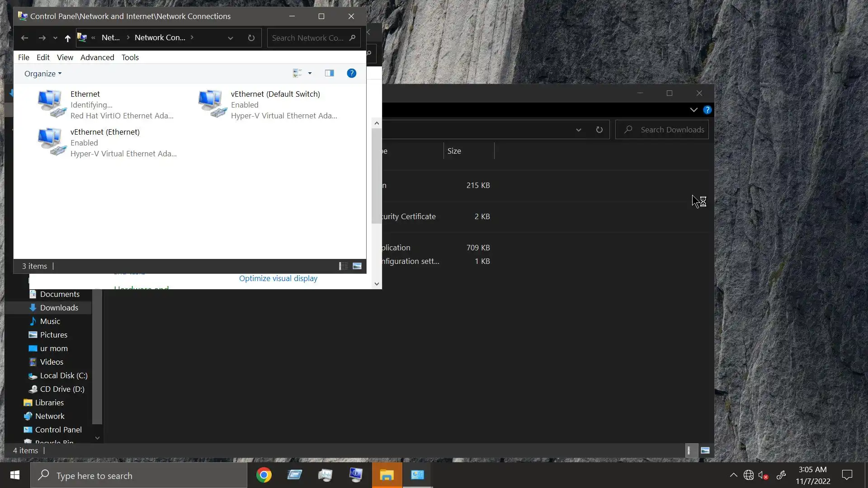The height and width of the screenshot is (488, 868).
Task: Click the Optimize visual display link
Action: point(278,278)
